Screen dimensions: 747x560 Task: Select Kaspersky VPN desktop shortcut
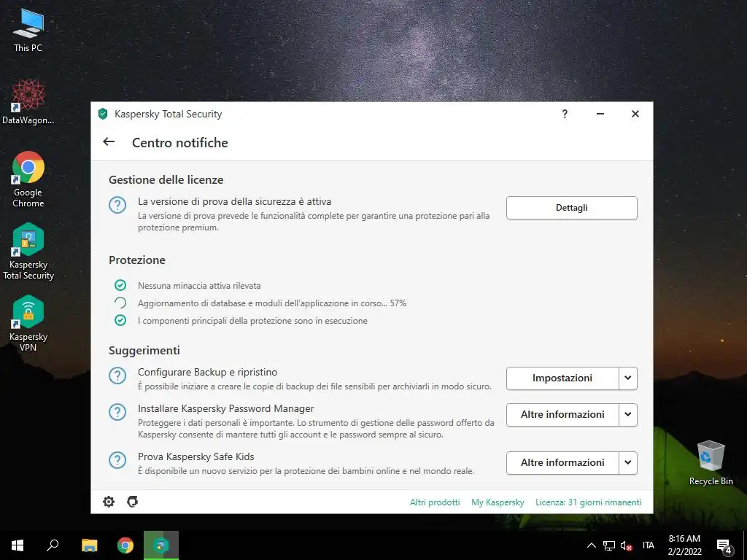(28, 324)
